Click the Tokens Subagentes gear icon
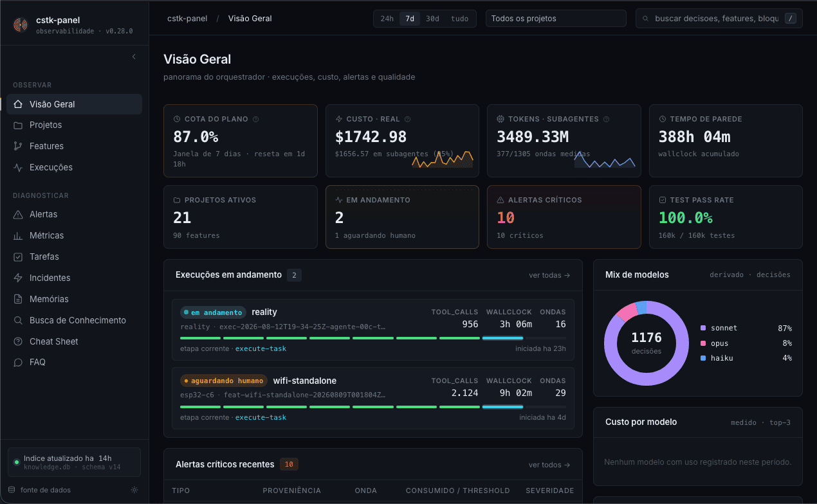817x504 pixels. pyautogui.click(x=500, y=119)
